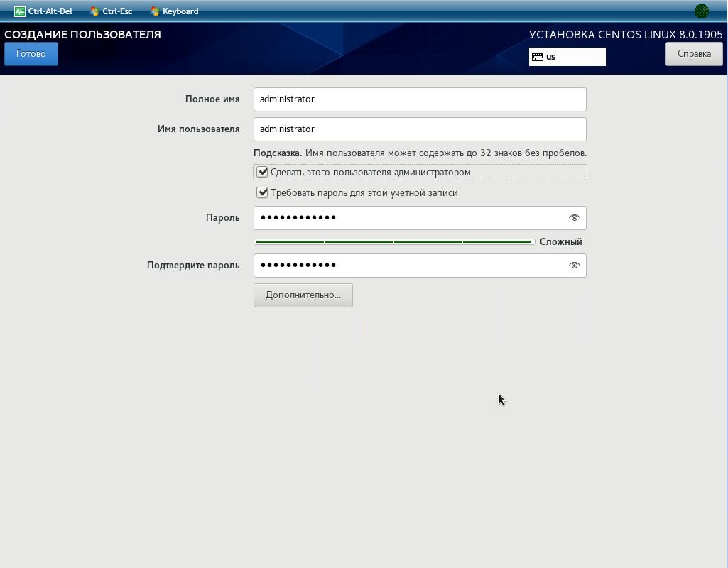
Task: Click the Подсказка hint text
Action: pos(420,153)
